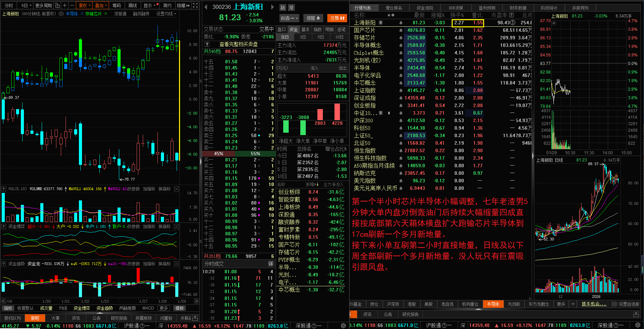This screenshot has height=329, width=644.
Task: Open help for the 资金博弈 indicator
Action: 4,226
